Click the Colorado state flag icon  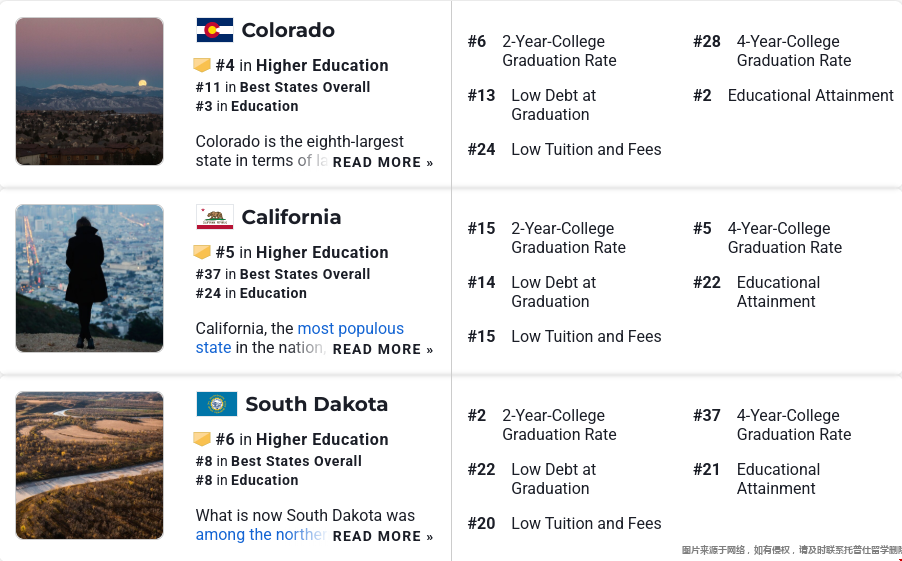[x=215, y=30]
